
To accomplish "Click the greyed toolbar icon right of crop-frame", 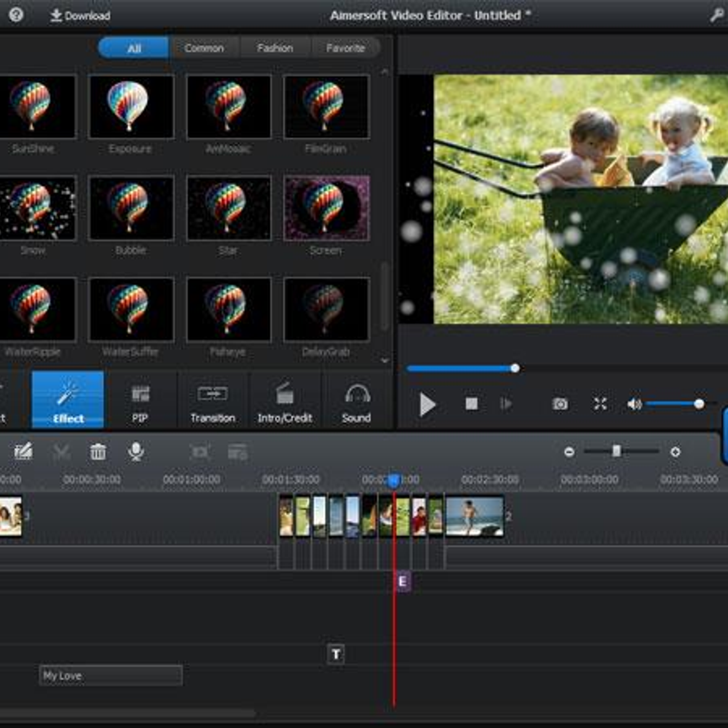I will point(238,452).
